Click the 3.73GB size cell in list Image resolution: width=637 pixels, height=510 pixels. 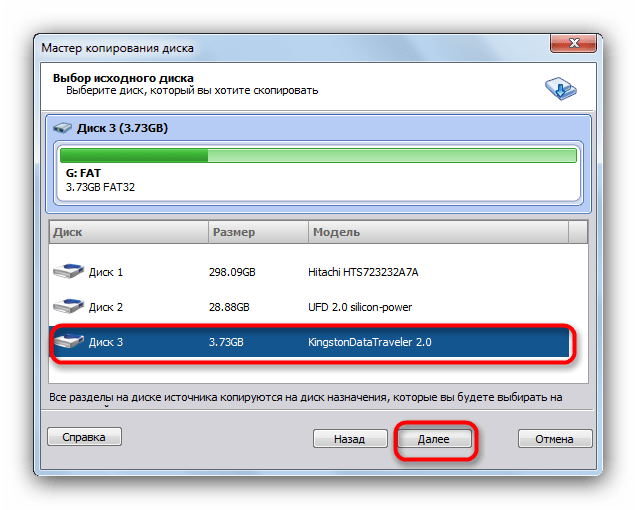226,342
